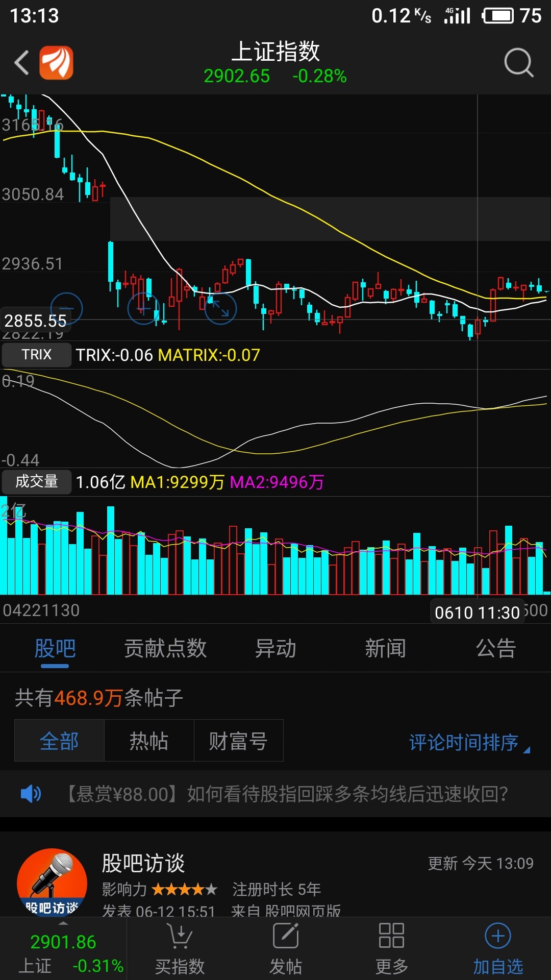
Task: Open the 贡献点数 tab
Action: click(165, 649)
